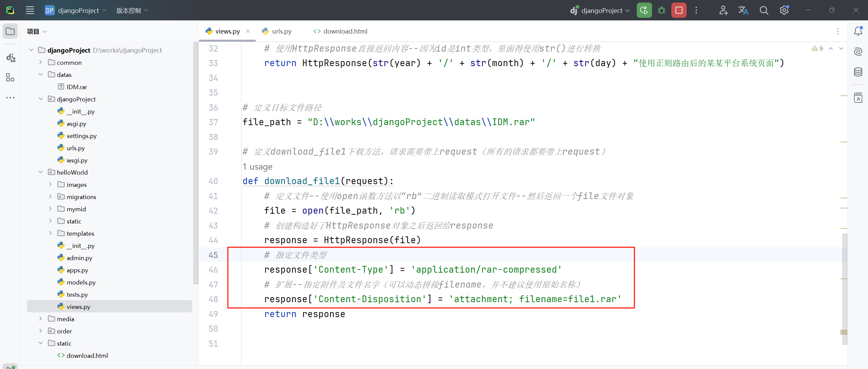Collapse the inner djangoProject package

pyautogui.click(x=41, y=99)
